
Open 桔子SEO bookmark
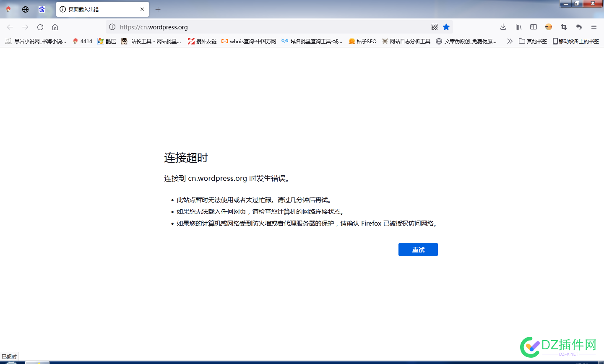[x=362, y=41]
